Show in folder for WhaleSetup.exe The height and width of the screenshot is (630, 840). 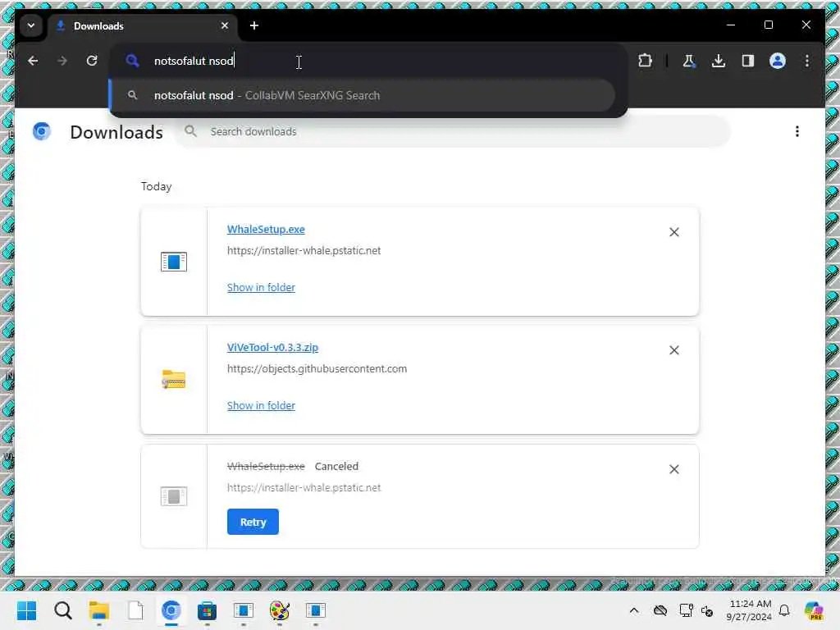tap(261, 288)
